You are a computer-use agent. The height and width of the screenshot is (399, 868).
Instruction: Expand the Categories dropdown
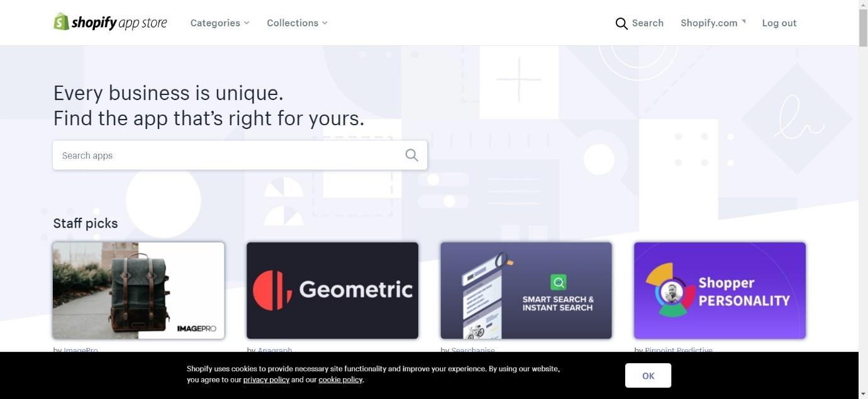point(220,23)
